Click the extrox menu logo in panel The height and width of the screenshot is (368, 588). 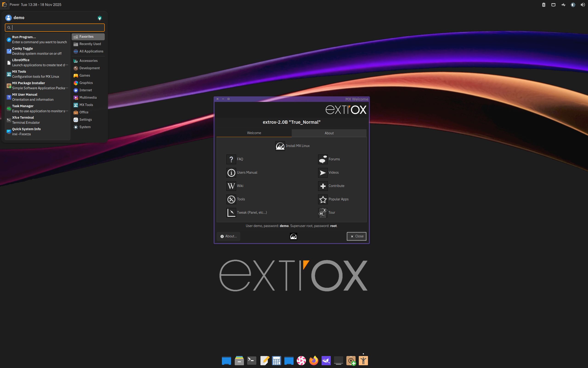coord(4,5)
